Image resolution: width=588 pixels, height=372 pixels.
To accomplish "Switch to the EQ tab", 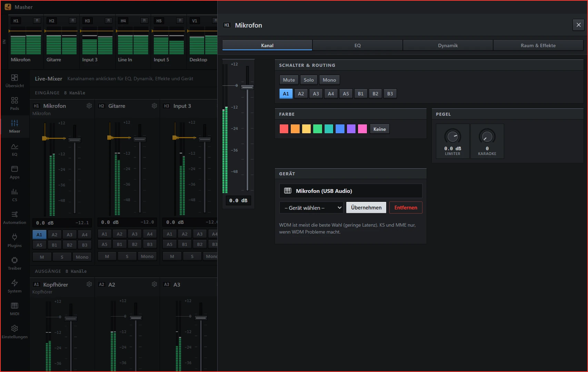I will click(358, 45).
